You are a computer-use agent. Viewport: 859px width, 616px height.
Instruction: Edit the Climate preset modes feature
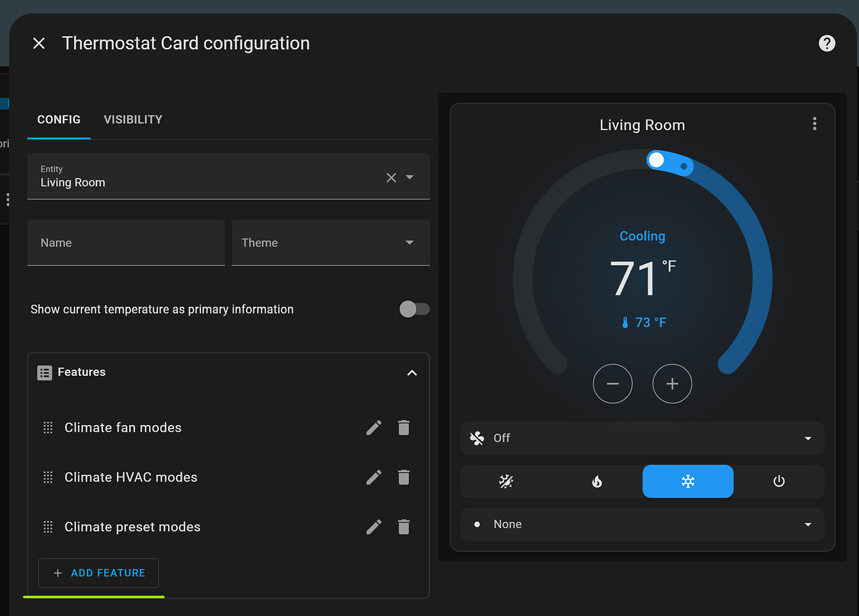(x=373, y=527)
